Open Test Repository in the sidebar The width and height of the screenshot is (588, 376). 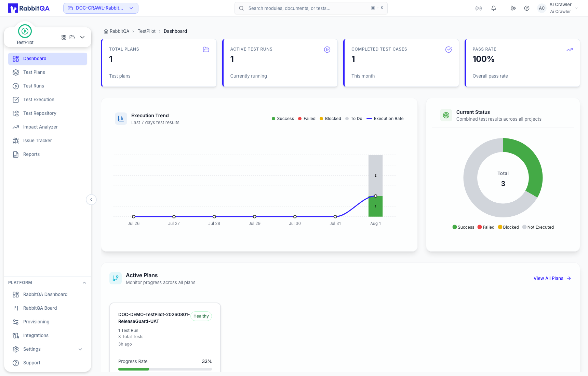48,113
